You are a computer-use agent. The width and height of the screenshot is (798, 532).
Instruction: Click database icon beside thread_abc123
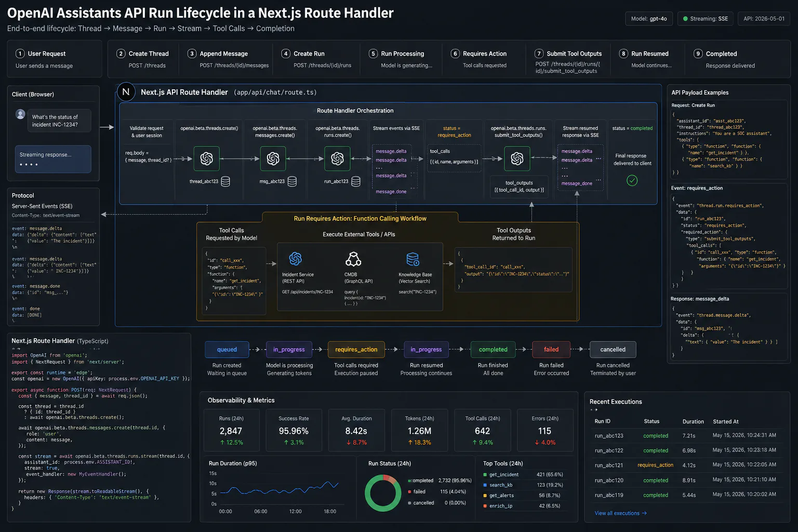point(225,181)
